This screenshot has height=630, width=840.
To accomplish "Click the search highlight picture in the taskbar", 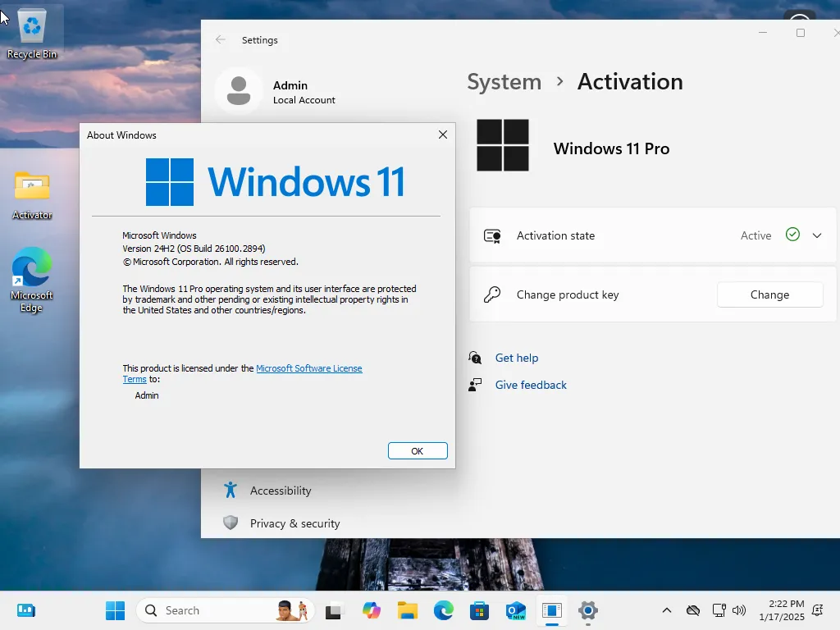I will [x=292, y=610].
